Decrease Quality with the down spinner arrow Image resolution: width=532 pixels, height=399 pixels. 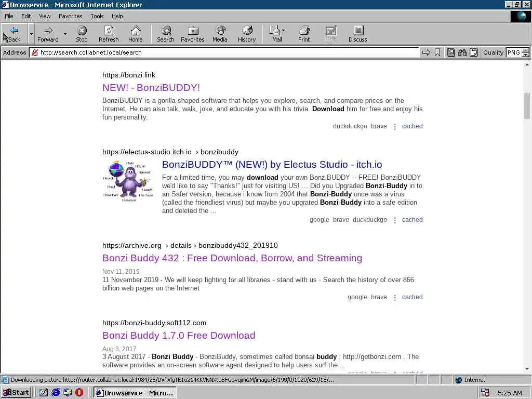pyautogui.click(x=526, y=55)
